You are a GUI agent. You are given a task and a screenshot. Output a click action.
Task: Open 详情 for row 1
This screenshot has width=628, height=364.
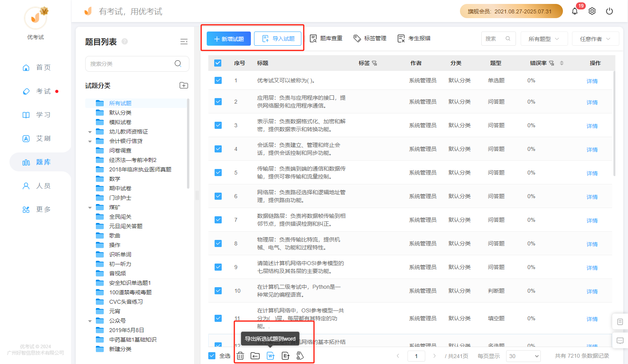[x=592, y=81]
